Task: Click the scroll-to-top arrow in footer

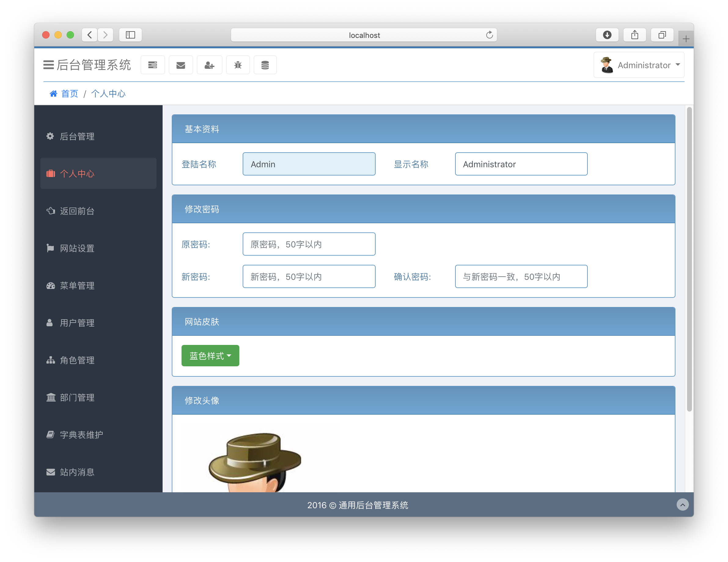Action: point(682,505)
